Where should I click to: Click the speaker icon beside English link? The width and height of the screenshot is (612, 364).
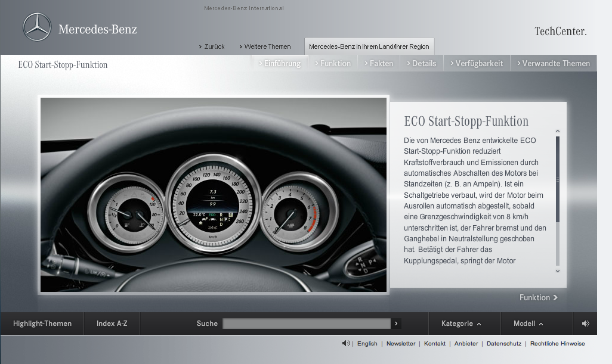coord(346,343)
